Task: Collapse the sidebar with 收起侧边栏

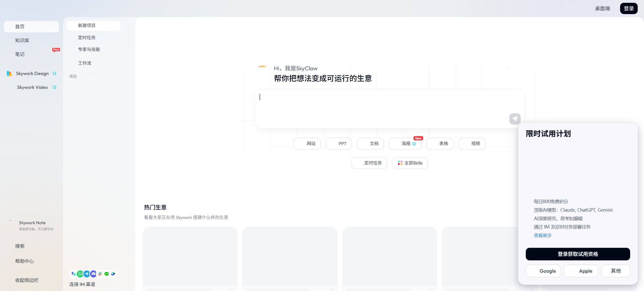Action: click(31, 280)
